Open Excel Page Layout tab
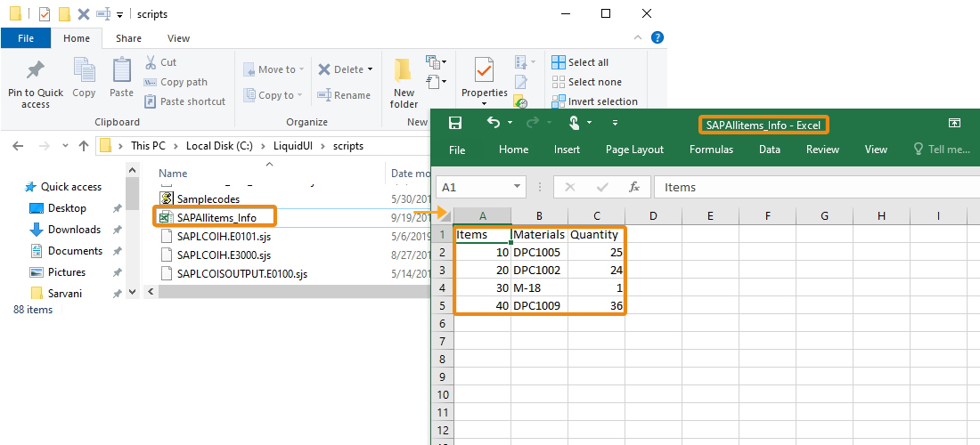980x445 pixels. 634,150
